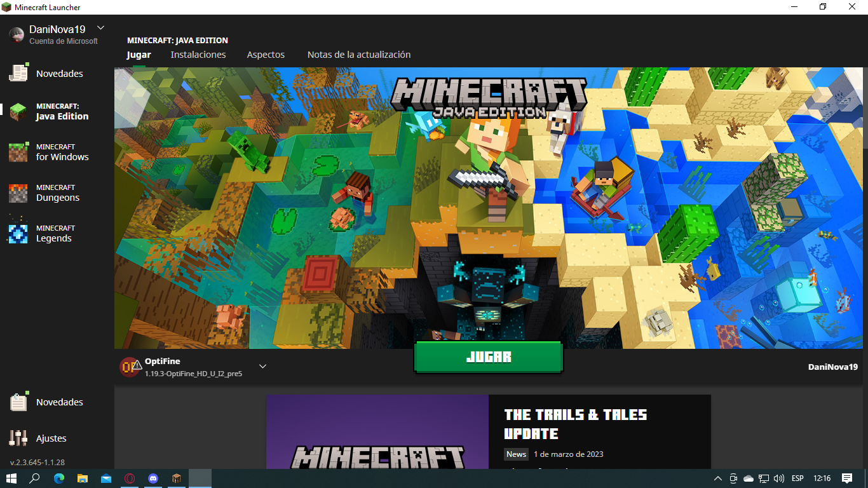Click the DaniNova19 player name beside JUGAR
Viewport: 868px width, 488px height.
point(833,367)
